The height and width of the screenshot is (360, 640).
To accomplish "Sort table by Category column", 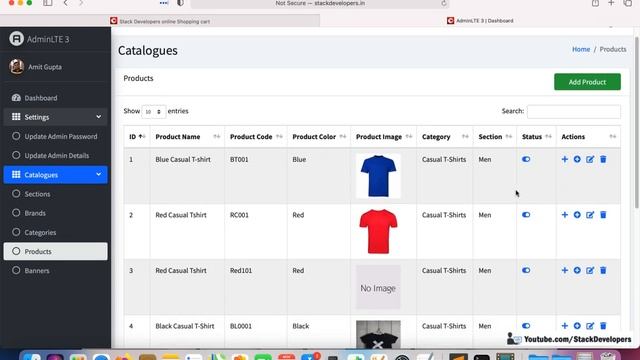I will (444, 137).
